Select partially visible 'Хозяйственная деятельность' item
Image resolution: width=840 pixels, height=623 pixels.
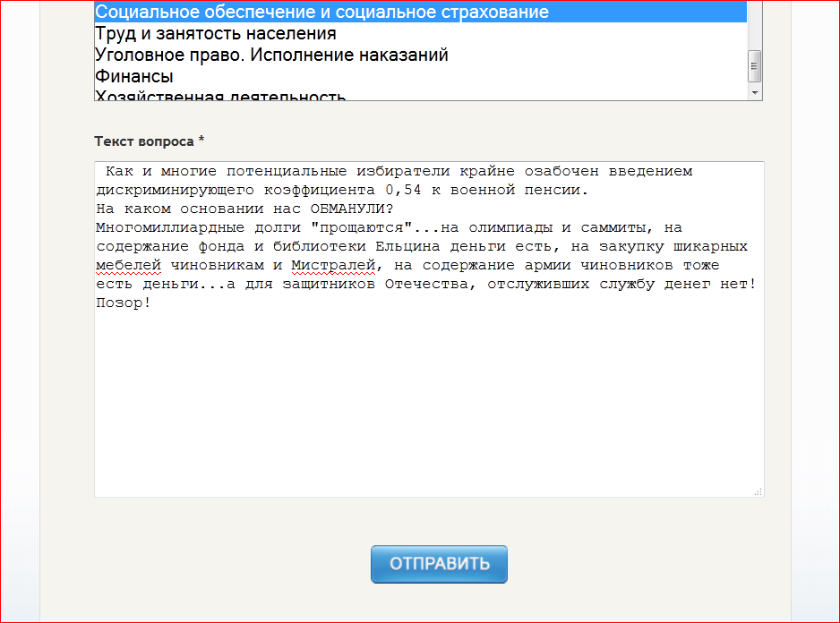click(220, 96)
